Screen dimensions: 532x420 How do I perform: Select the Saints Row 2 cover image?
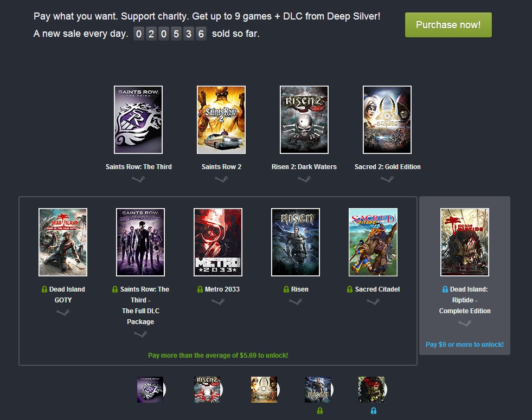click(x=221, y=120)
